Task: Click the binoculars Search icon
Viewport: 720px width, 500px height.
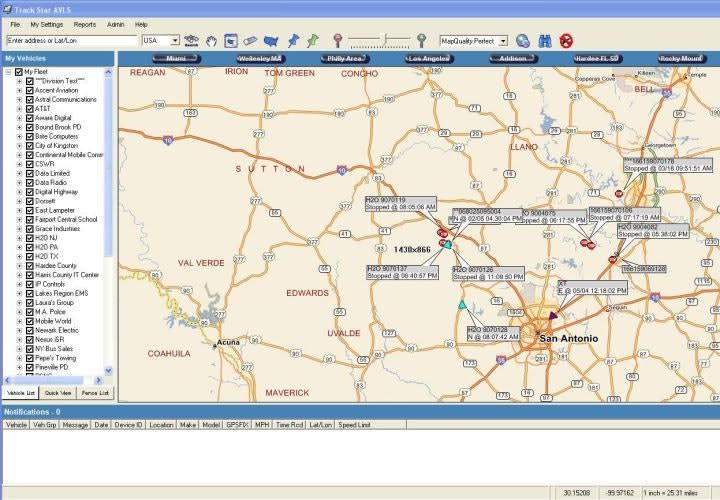Action: click(190, 41)
